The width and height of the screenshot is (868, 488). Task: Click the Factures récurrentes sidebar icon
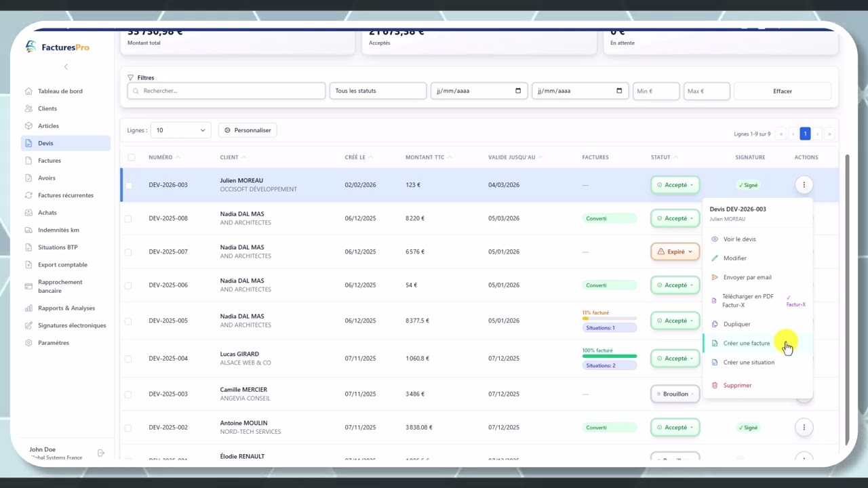[x=28, y=195]
